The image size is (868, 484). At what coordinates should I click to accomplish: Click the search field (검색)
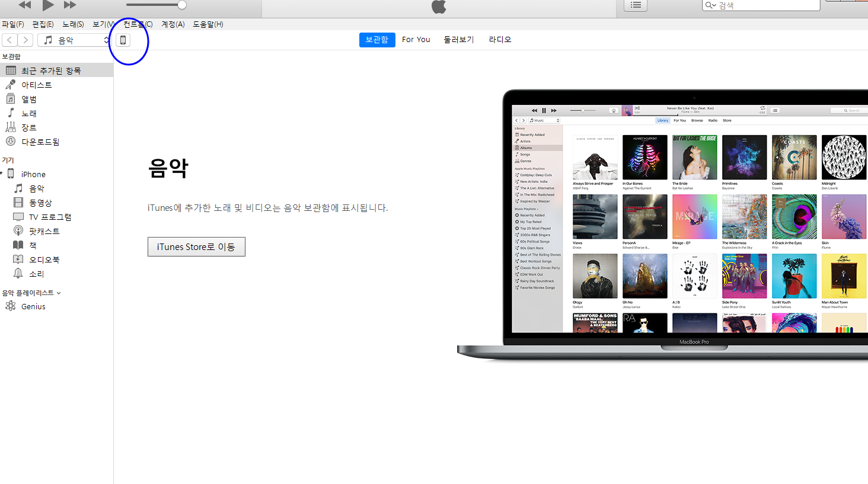[x=761, y=5]
